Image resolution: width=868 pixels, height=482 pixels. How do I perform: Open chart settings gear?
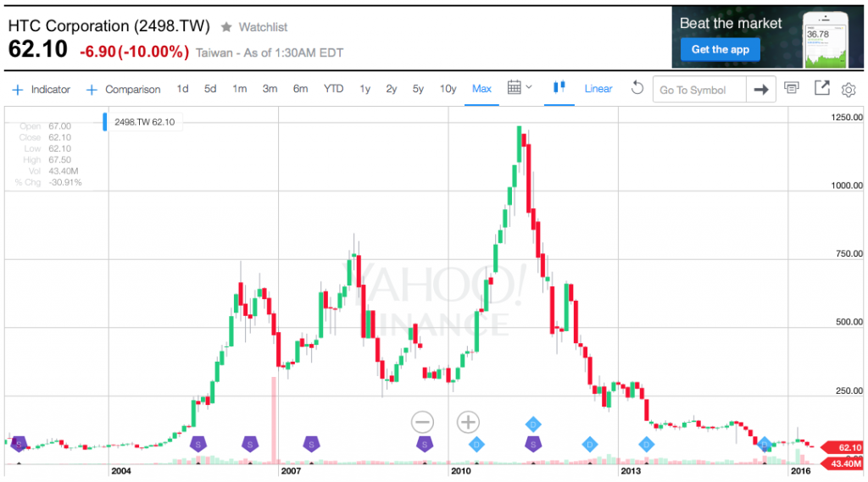pyautogui.click(x=849, y=90)
